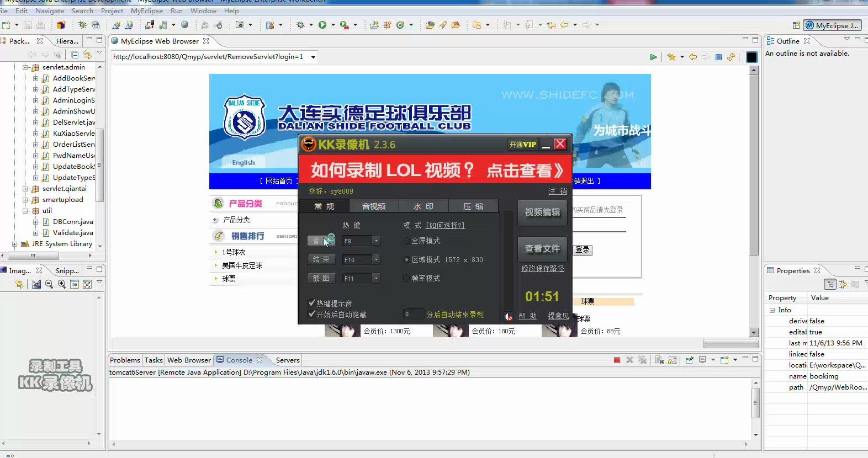Viewport: 868px width, 458px height.
Task: Open 修改保存路径 link
Action: tap(543, 268)
